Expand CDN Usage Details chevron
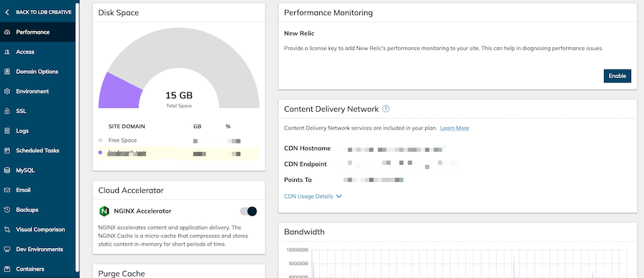The height and width of the screenshot is (278, 644). [339, 196]
